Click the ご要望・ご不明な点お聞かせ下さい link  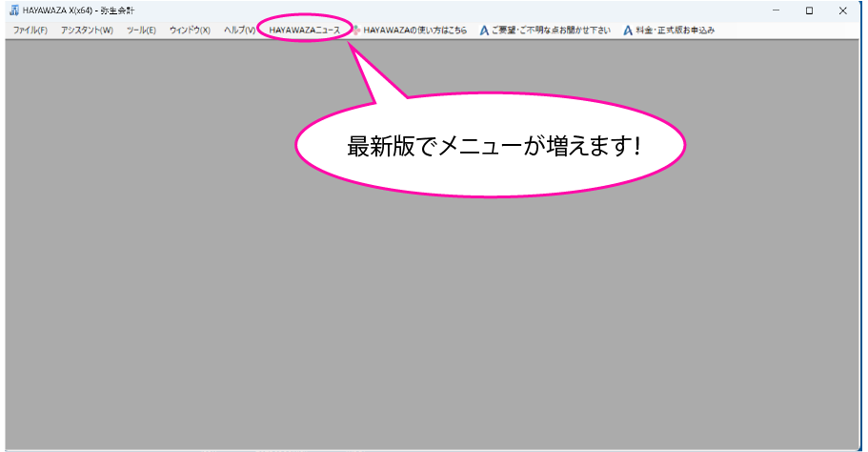point(551,31)
